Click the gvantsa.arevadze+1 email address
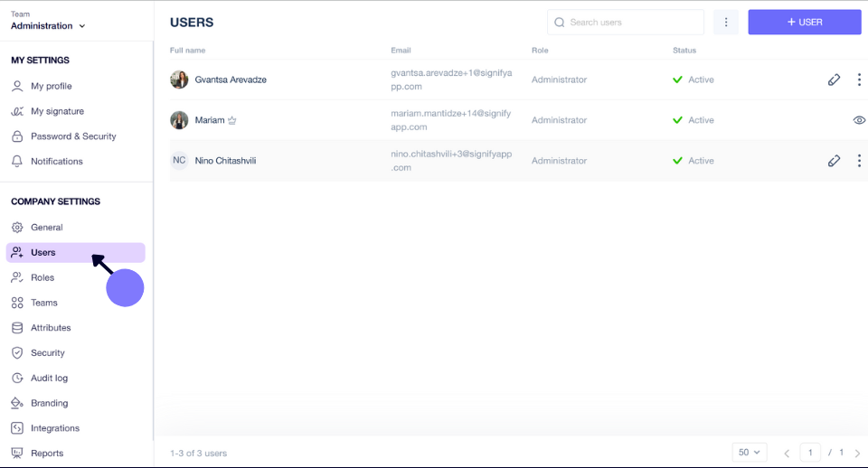 451,80
